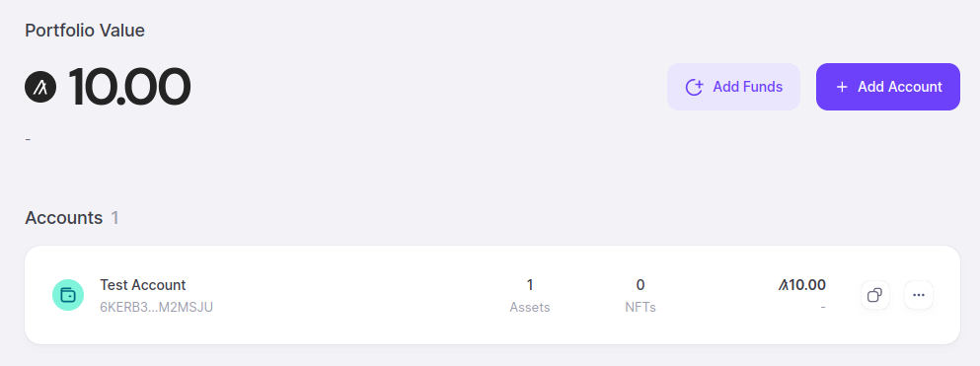
Task: Click the Test Account 10.00 ALGO balance
Action: pyautogui.click(x=802, y=285)
